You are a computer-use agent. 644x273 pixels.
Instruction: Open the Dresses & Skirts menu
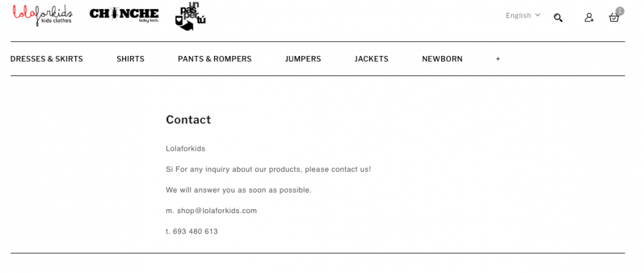[46, 59]
